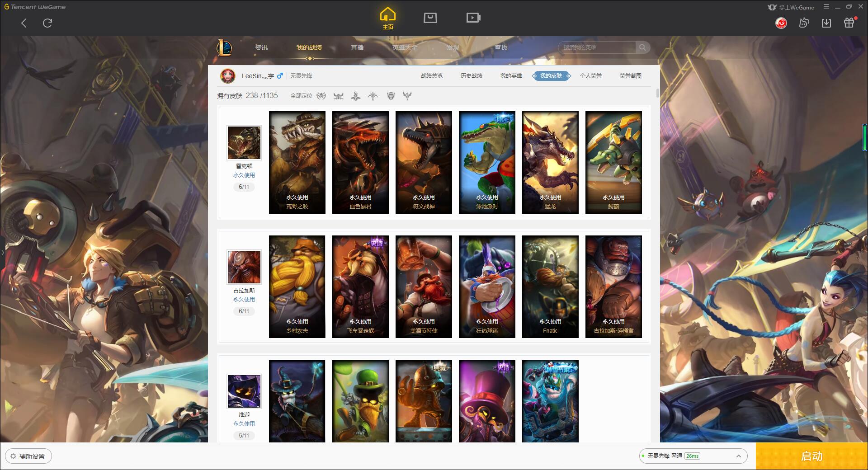Open the 荒野之咬 skin card
The image size is (868, 470).
coord(297,162)
